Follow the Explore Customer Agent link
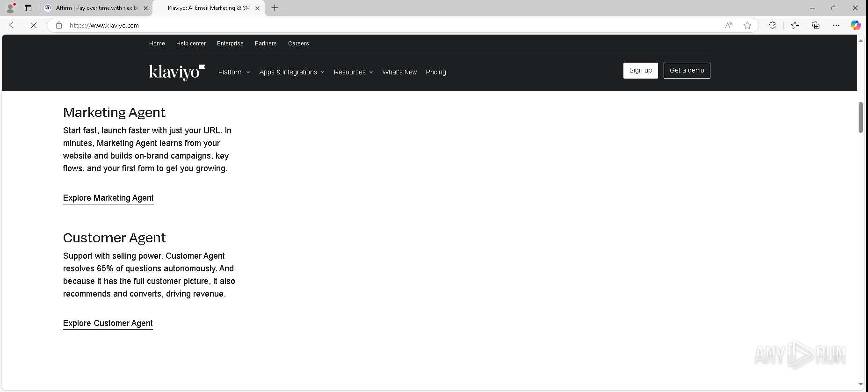 click(108, 323)
